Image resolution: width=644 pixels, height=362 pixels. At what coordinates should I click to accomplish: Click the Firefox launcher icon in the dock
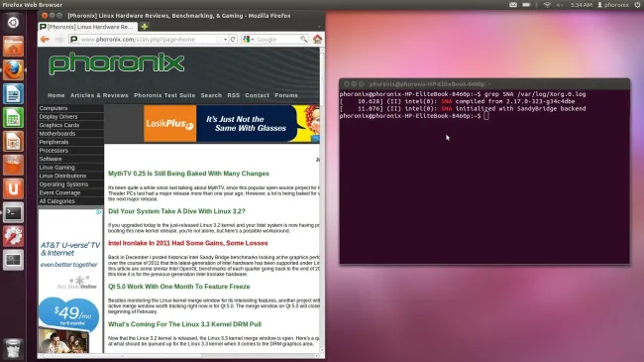pos(13,70)
